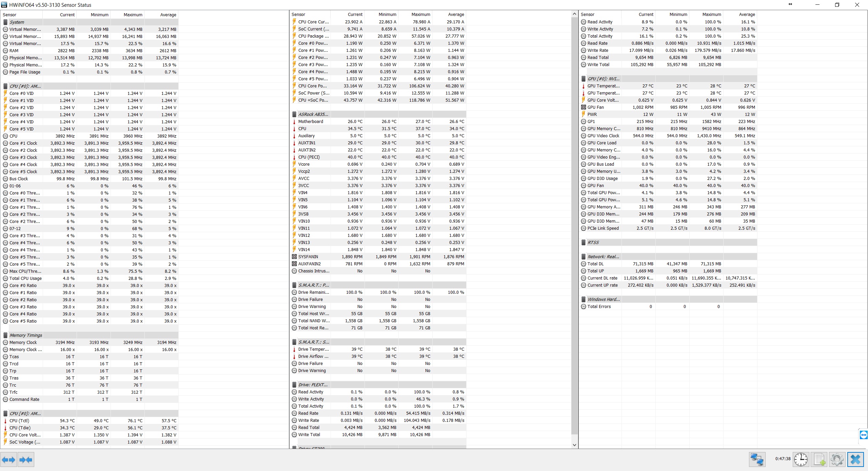Image resolution: width=868 pixels, height=471 pixels.
Task: Collapse the ASRock AB35 motherboard group
Action: [313, 114]
